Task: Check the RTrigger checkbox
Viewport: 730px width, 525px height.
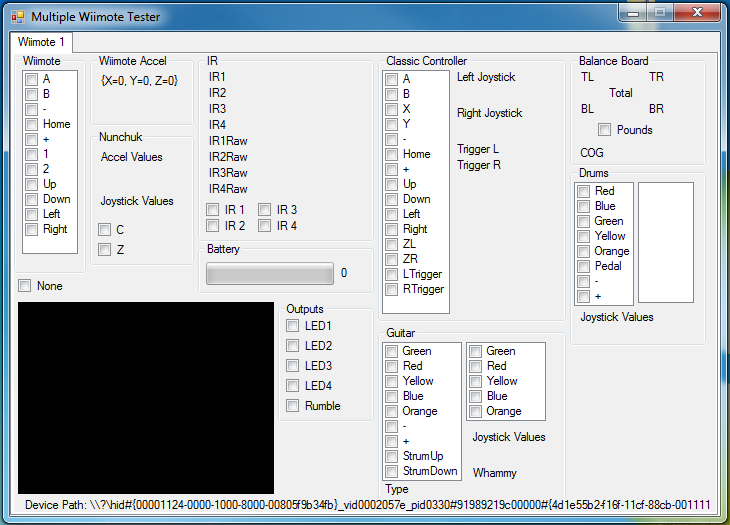Action: click(392, 289)
